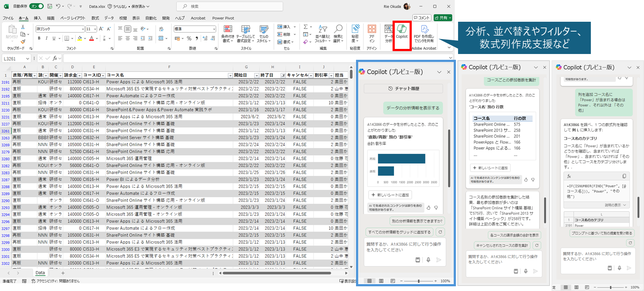Viewport: 644px width, 291px height.
Task: Open the font name 游ゴシック dropdown
Action: click(83, 29)
